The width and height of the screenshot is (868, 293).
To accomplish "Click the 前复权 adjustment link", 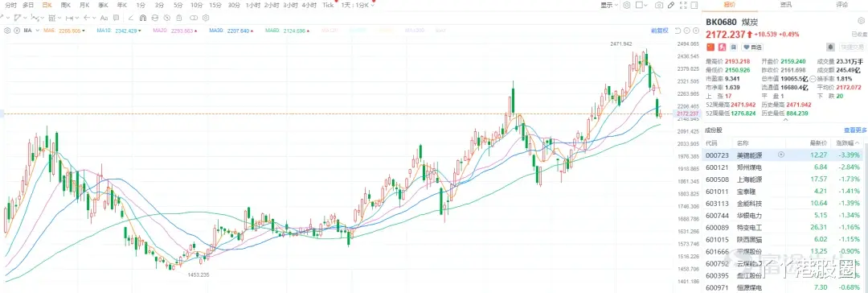I will pyautogui.click(x=659, y=31).
